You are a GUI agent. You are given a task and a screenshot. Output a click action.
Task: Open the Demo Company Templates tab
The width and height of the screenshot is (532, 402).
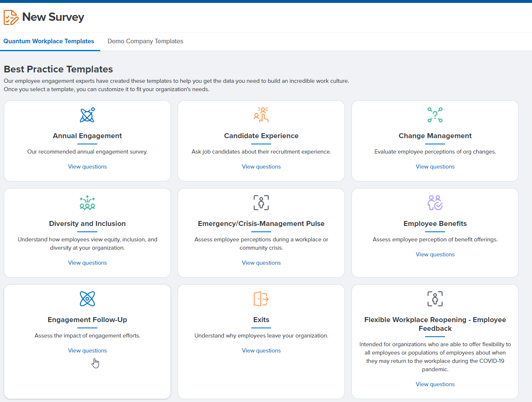tap(145, 41)
